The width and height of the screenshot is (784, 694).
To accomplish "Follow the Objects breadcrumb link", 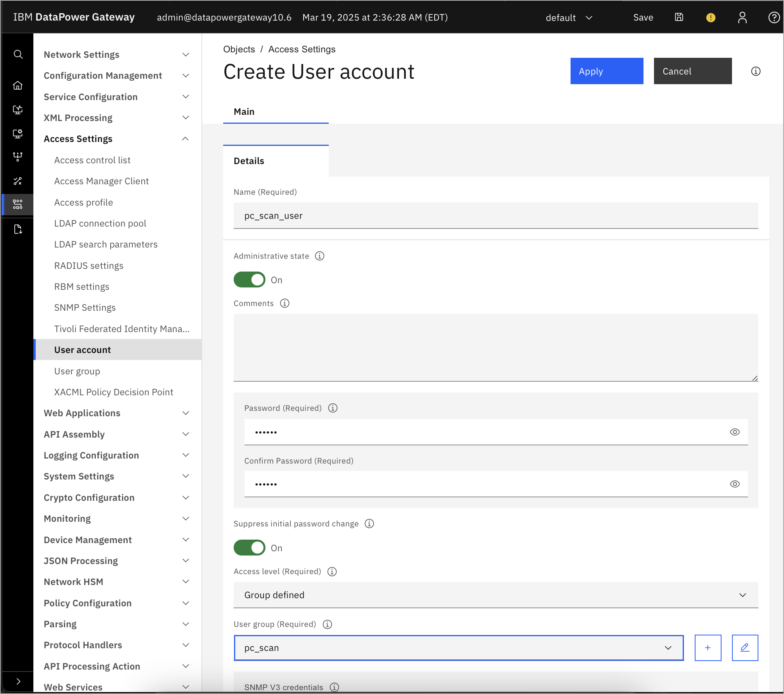I will (x=239, y=49).
